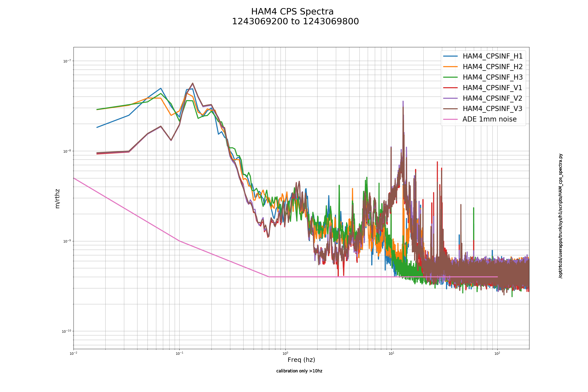Viewport: 588px width, 392px height.
Task: Click the blue H1 line swatch in legend
Action: coord(451,56)
